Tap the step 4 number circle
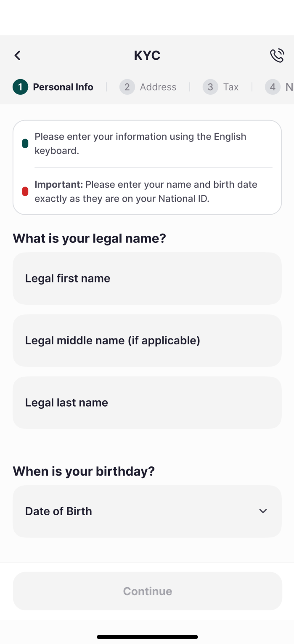294x644 pixels. click(x=273, y=87)
